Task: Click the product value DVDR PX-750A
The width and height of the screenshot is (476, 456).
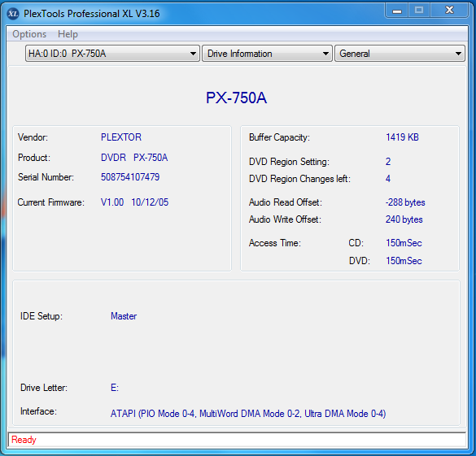Action: tap(134, 158)
